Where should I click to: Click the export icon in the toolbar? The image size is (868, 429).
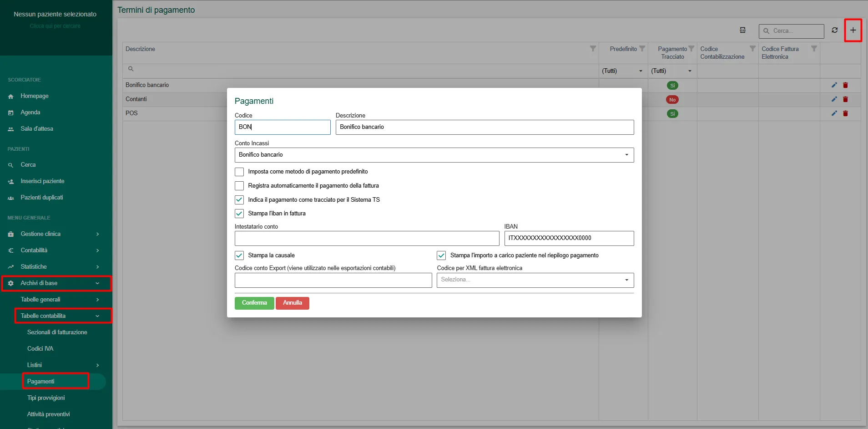[x=742, y=31]
